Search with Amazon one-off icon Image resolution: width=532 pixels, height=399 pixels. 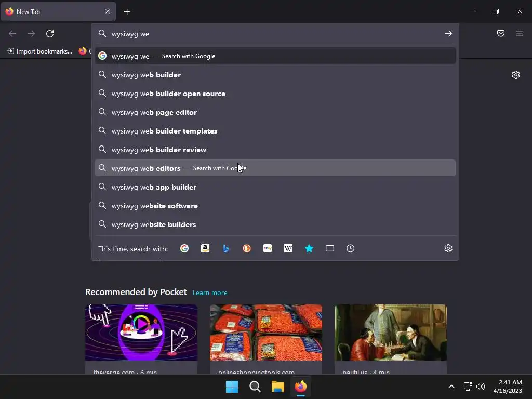pos(205,248)
